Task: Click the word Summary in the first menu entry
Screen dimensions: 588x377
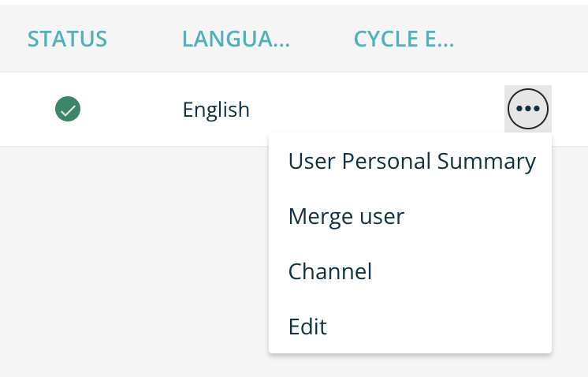Action: (x=486, y=162)
